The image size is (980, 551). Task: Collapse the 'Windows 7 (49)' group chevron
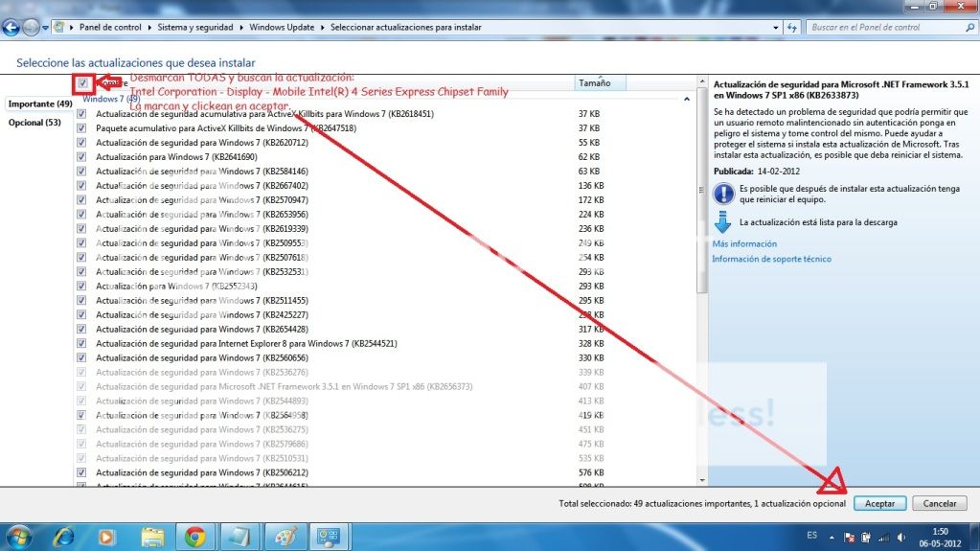point(686,99)
